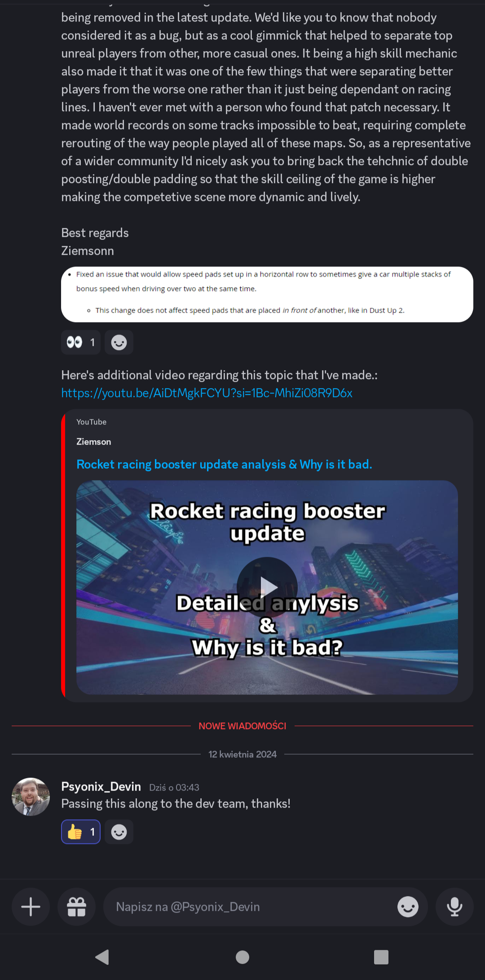Tap the YouTube provider label in embed

91,422
